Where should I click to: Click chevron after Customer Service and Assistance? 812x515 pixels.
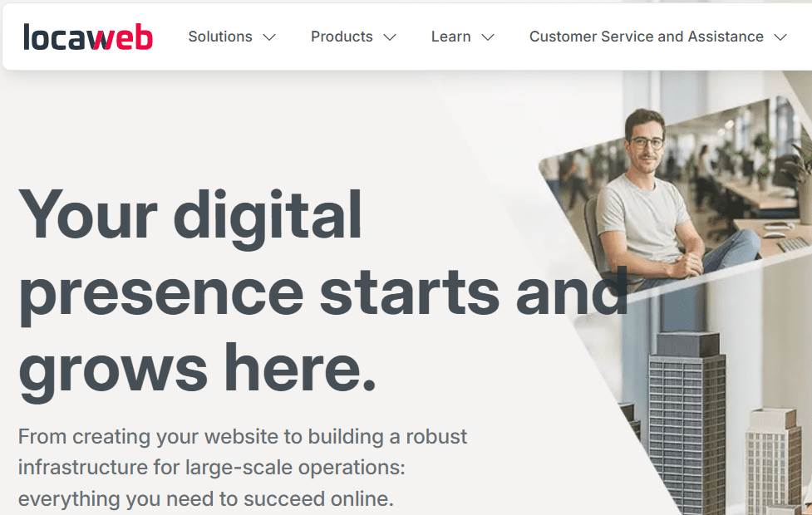click(780, 37)
